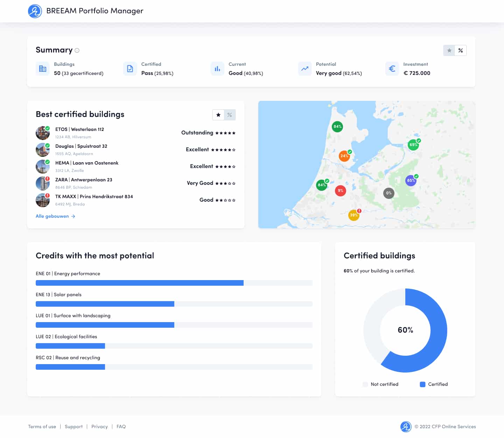Switch Summary to star rating view

point(449,50)
